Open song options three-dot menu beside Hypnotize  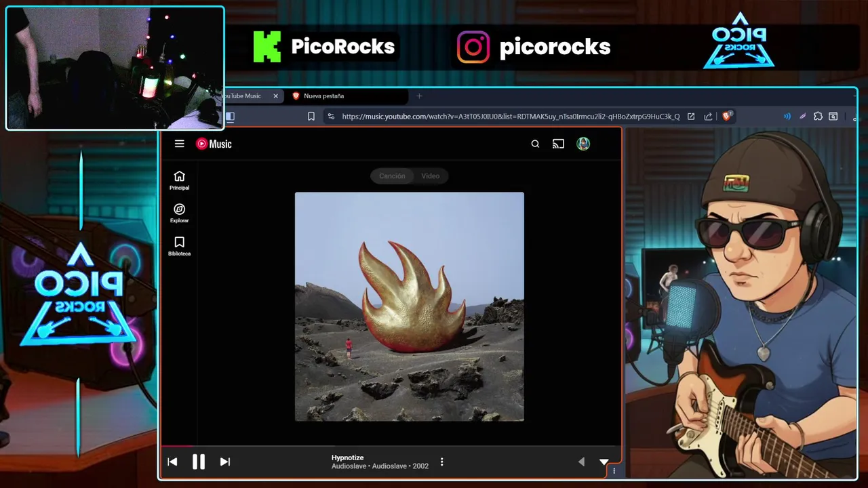tap(441, 462)
